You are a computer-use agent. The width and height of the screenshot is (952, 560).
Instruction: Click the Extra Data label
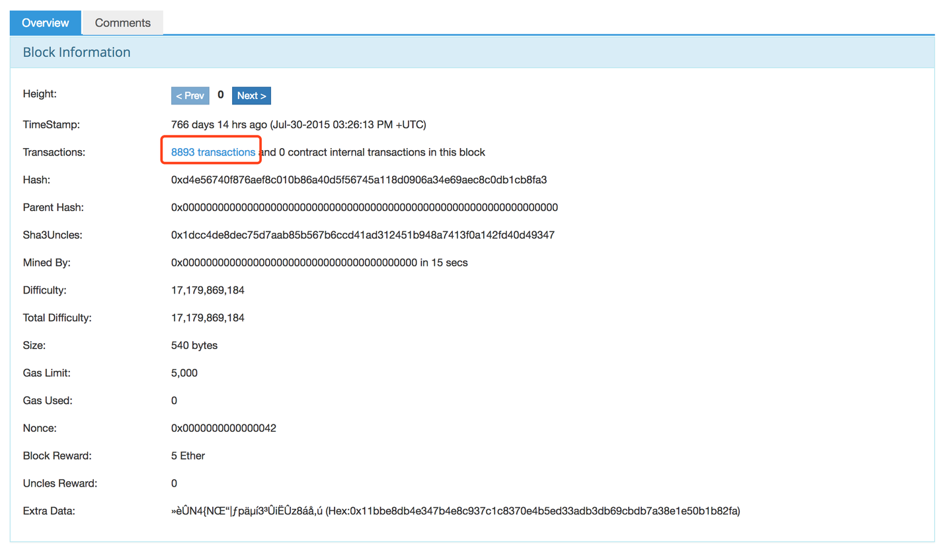49,511
